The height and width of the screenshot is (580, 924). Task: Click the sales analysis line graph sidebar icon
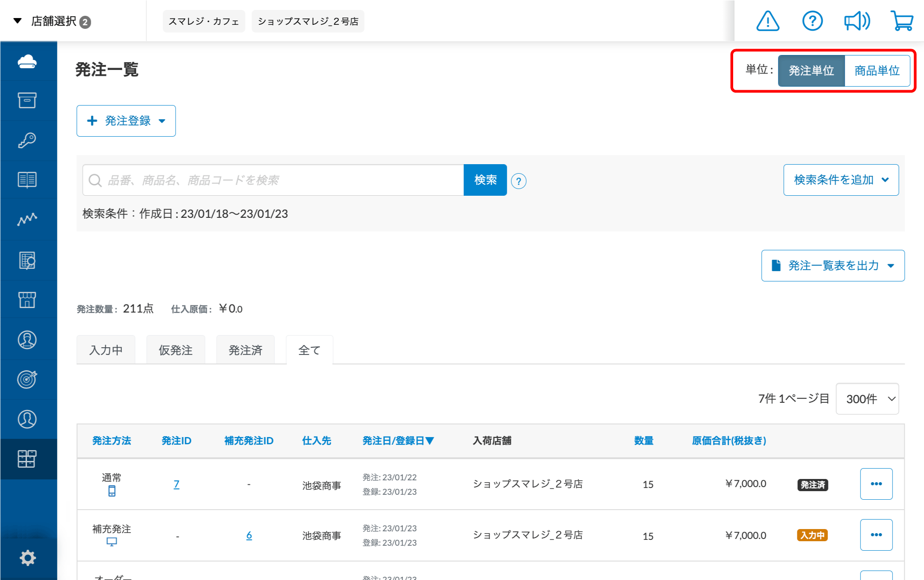click(28, 220)
